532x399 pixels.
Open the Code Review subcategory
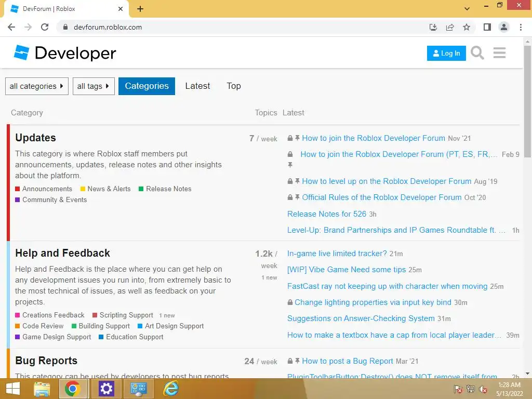(43, 326)
